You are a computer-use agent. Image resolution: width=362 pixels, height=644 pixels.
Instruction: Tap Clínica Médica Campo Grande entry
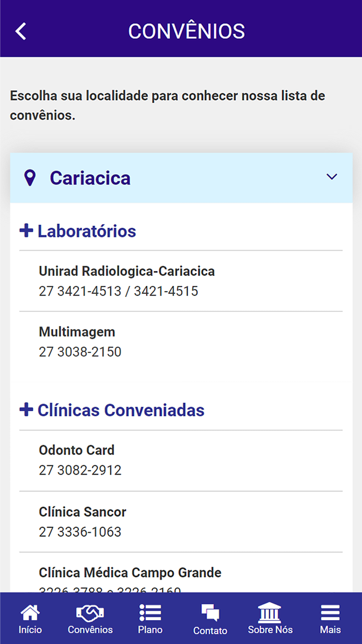pos(130,573)
